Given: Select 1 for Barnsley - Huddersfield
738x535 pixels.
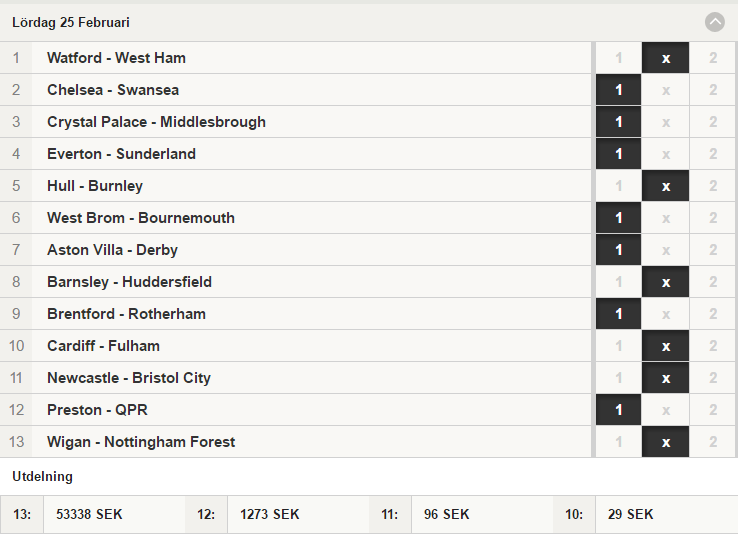Looking at the screenshot, I should pos(618,282).
